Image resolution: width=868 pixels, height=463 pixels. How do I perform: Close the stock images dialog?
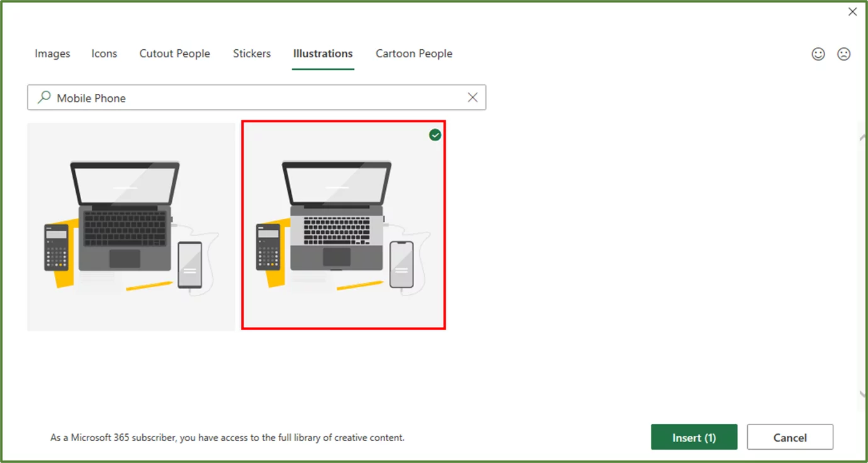tap(852, 11)
